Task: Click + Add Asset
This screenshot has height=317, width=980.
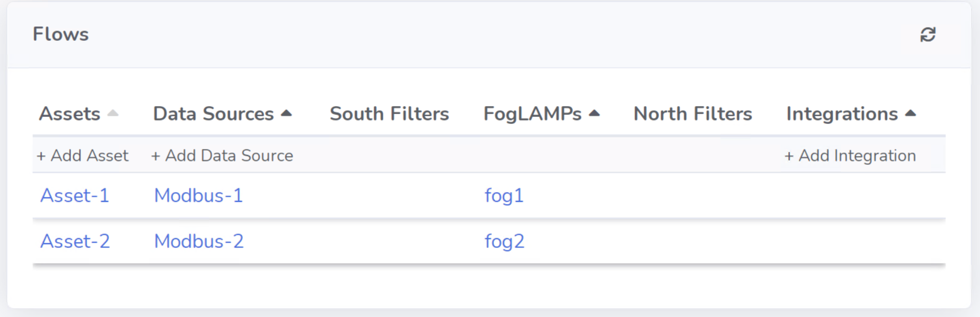Action: [x=82, y=155]
